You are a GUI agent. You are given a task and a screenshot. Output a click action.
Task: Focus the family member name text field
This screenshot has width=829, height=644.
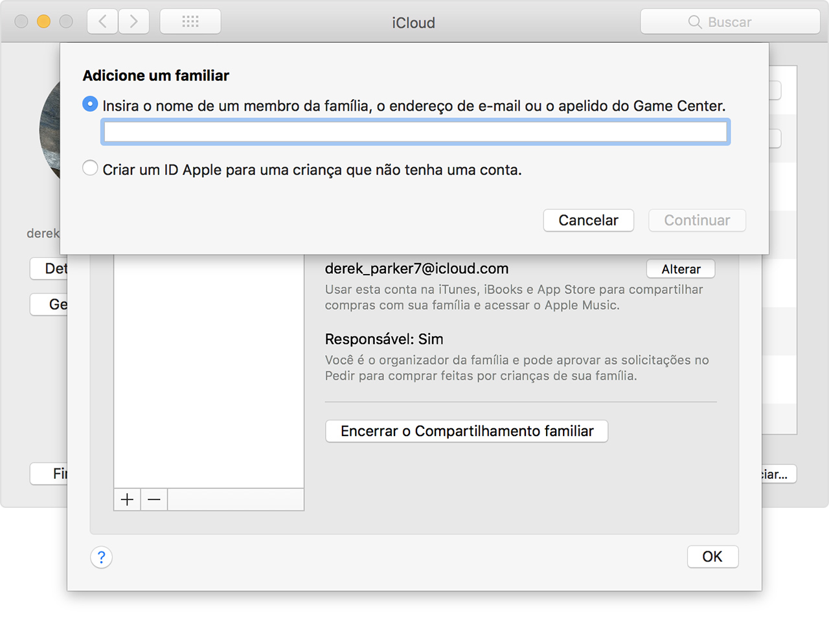(x=416, y=132)
